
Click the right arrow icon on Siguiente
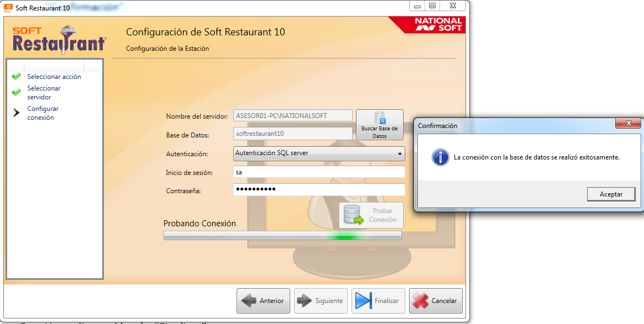305,301
